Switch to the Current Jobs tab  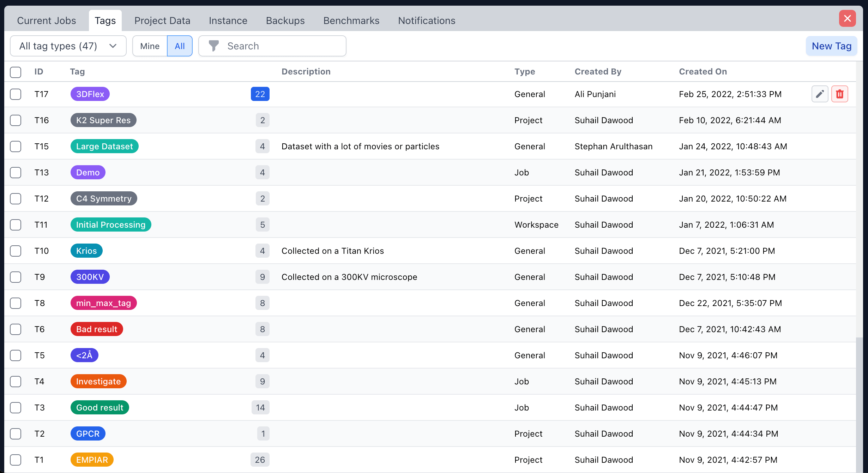tap(46, 20)
